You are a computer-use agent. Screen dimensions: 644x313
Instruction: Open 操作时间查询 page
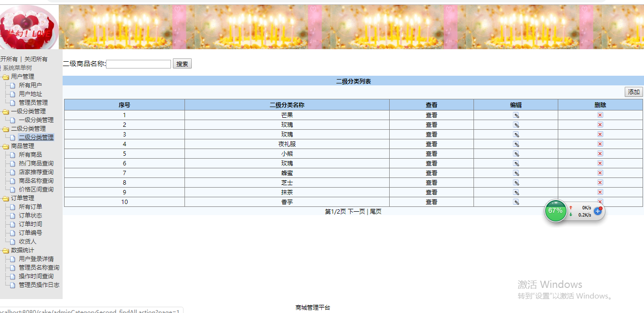[36, 276]
